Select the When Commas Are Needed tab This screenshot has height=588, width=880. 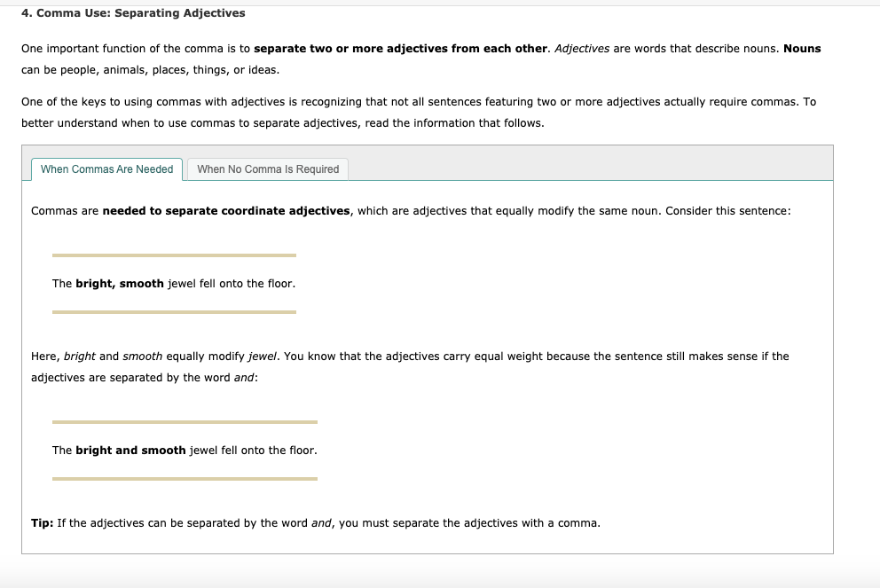pyautogui.click(x=106, y=169)
